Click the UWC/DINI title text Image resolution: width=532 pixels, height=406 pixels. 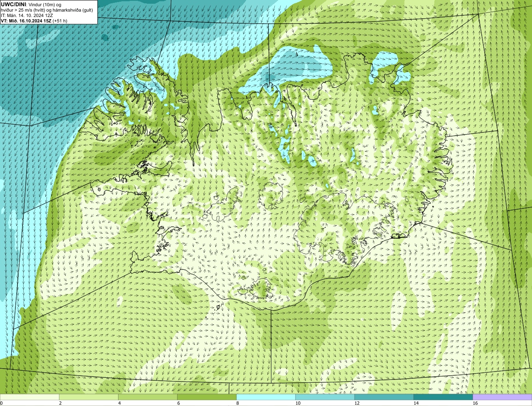pos(13,4)
